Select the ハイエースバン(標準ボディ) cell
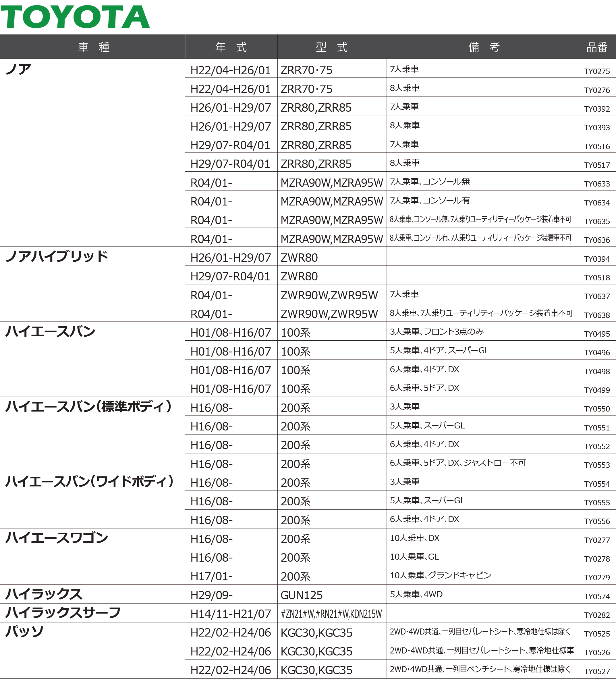Image resolution: width=616 pixels, height=679 pixels. (x=89, y=407)
